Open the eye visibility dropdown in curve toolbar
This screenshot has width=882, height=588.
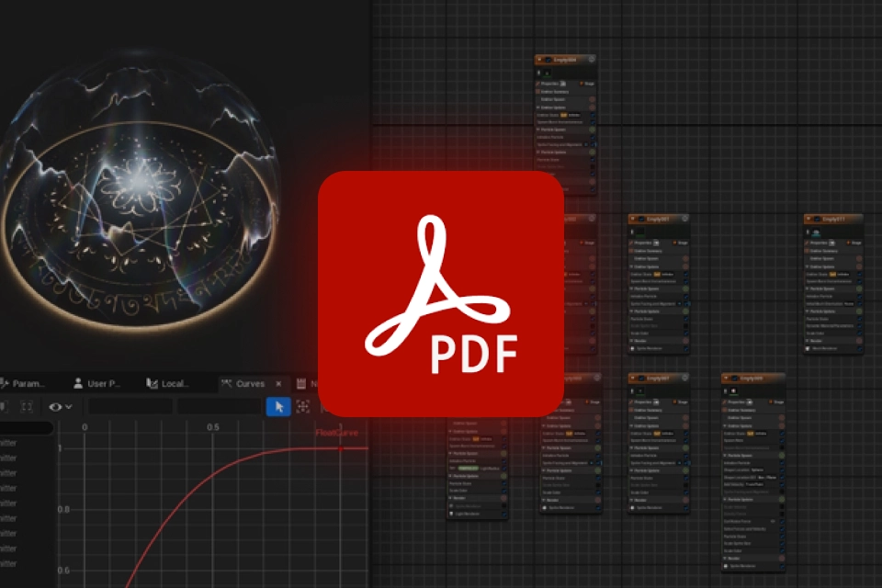[x=61, y=407]
